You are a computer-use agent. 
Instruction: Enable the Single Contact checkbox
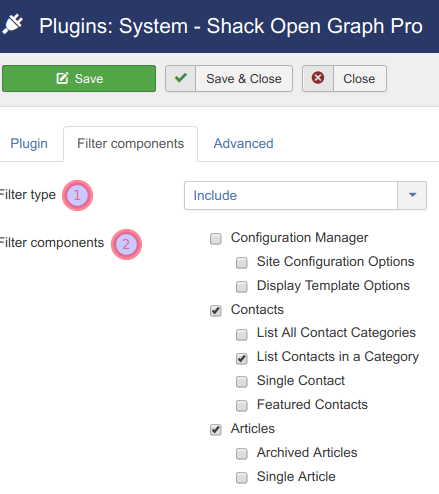[242, 382]
